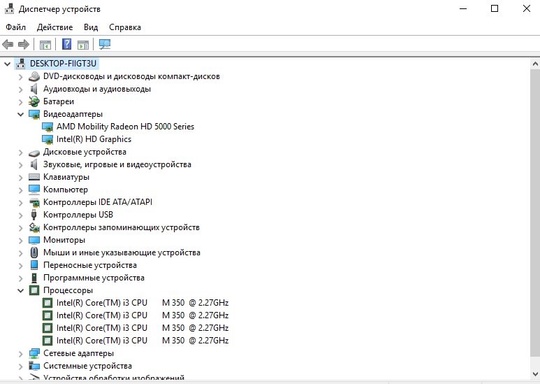
Task: Select the Переносные устройства row
Action: (x=90, y=265)
